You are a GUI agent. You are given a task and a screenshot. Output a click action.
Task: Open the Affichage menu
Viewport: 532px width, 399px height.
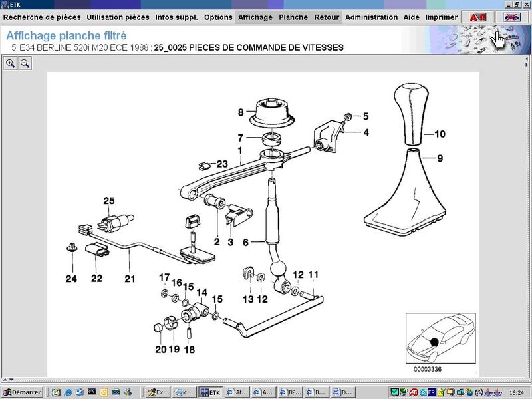pos(255,17)
